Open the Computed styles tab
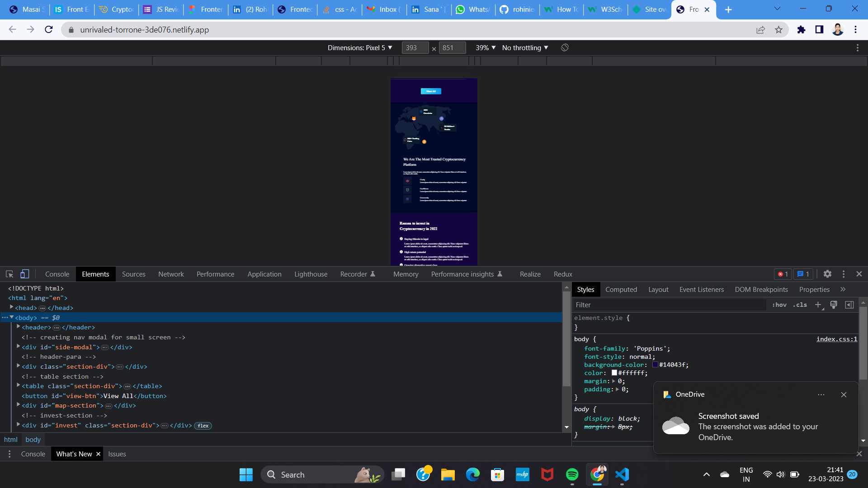Screen dimensions: 868x488 click(x=621, y=290)
